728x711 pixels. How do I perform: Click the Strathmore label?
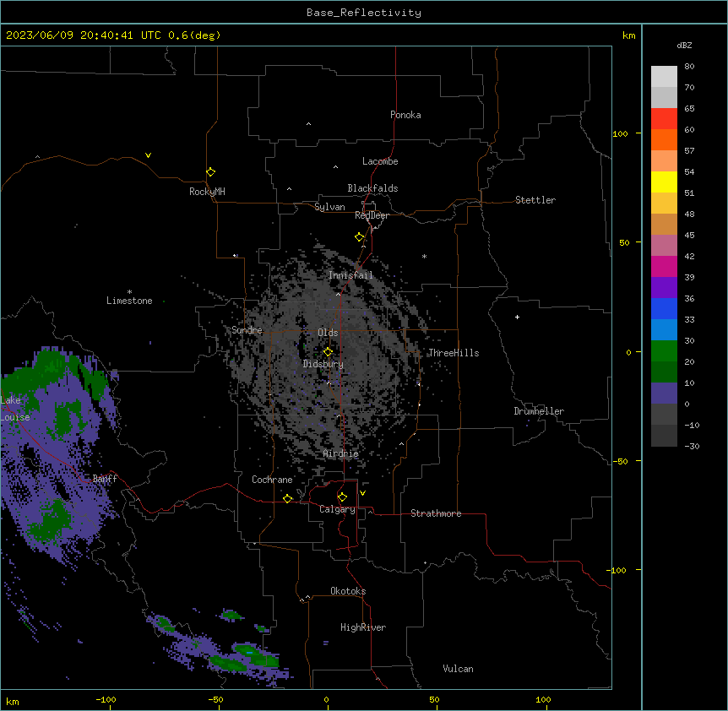pos(436,513)
